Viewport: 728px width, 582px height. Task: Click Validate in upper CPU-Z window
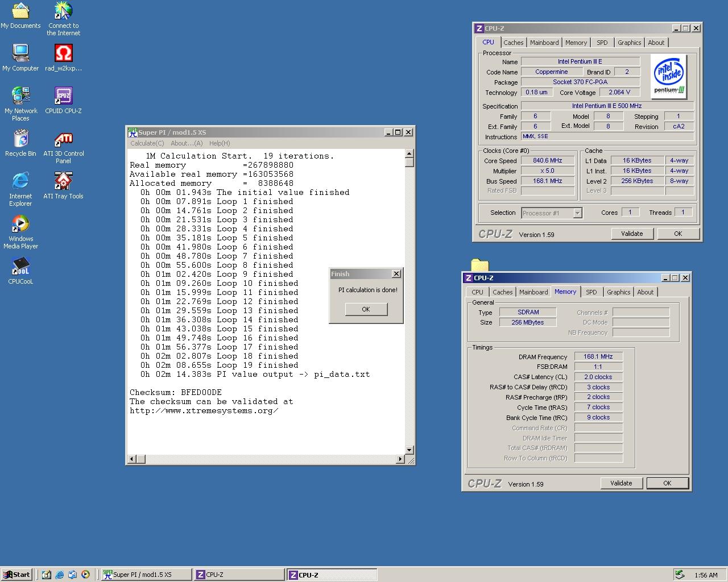point(632,234)
